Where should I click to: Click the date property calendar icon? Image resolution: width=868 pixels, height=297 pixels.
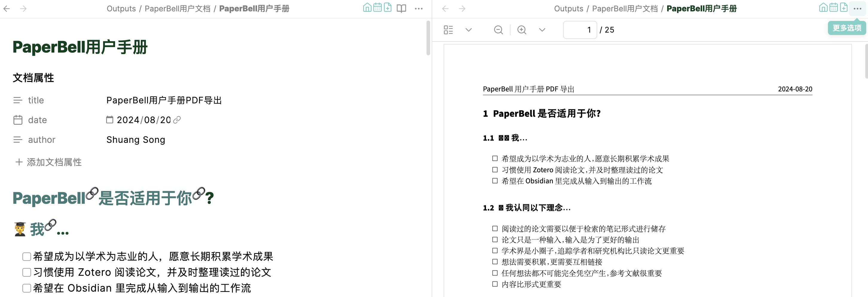click(x=18, y=120)
